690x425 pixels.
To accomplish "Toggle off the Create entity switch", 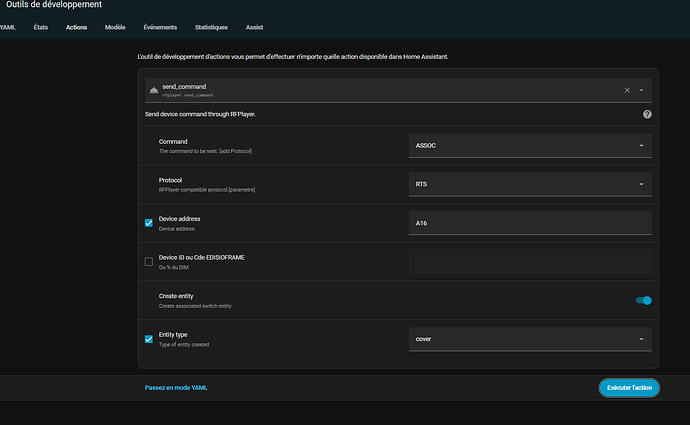I will click(x=643, y=300).
